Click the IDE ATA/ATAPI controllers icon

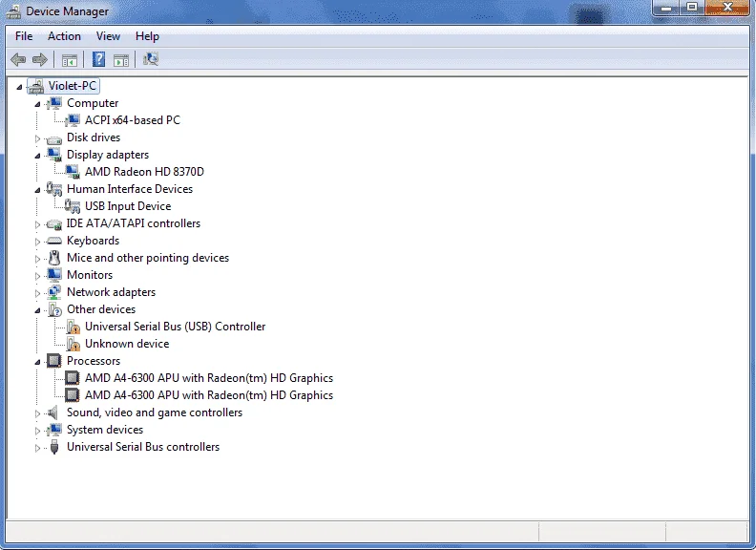click(54, 224)
